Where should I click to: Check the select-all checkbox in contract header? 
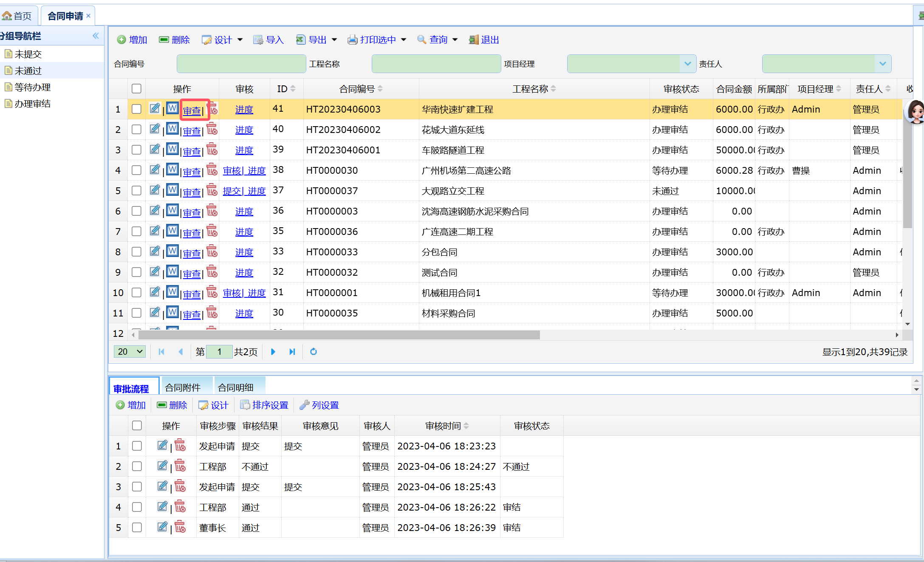click(136, 88)
